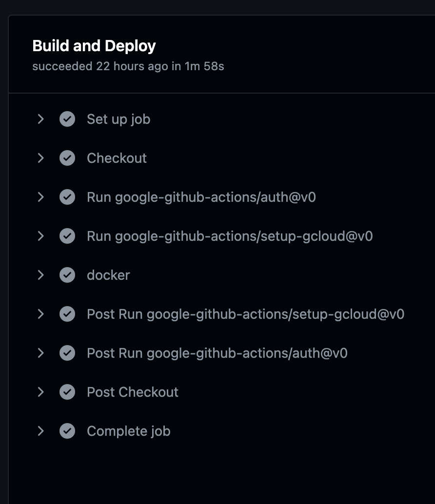This screenshot has height=504, width=435.
Task: Open the Run google-github-actions/auth@v0 step label
Action: (x=201, y=197)
